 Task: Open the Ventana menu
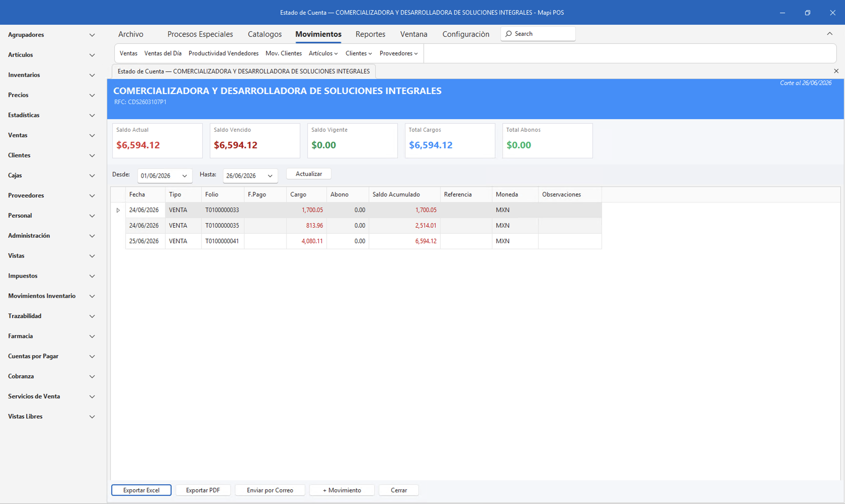click(x=414, y=34)
